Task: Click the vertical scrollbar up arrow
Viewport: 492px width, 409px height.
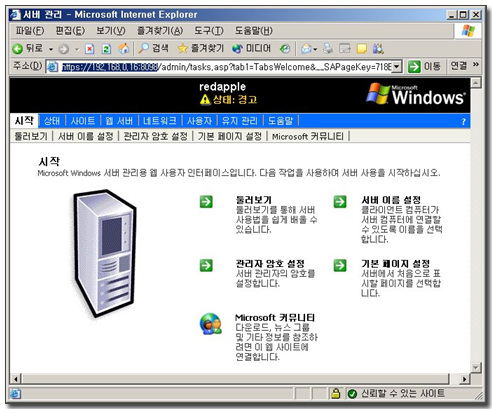Action: coord(476,83)
